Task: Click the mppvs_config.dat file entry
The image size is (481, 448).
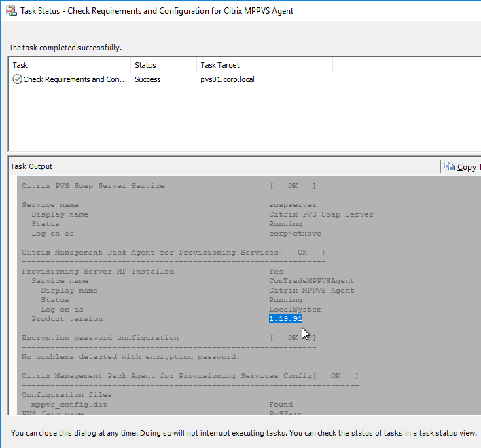Action: [x=69, y=404]
